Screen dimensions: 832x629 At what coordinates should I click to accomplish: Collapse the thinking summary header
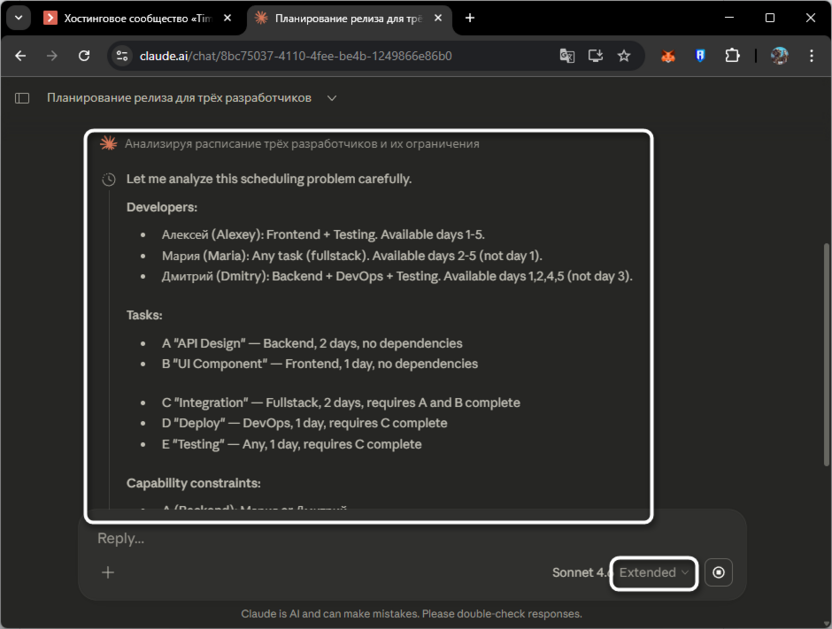click(x=302, y=144)
